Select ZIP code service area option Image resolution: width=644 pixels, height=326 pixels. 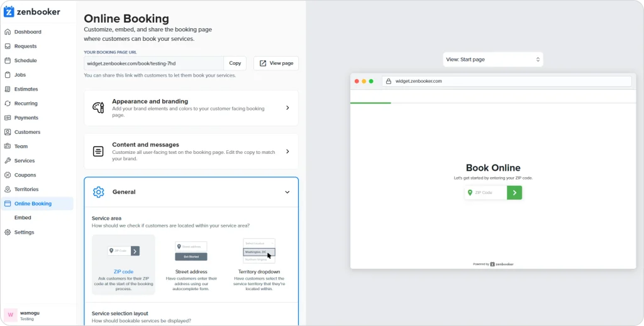124,264
